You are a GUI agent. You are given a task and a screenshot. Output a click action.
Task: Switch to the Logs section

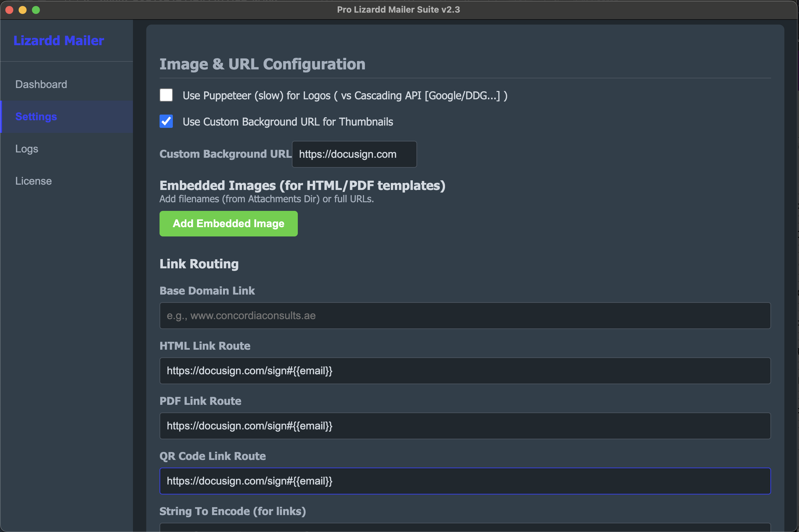click(x=27, y=148)
